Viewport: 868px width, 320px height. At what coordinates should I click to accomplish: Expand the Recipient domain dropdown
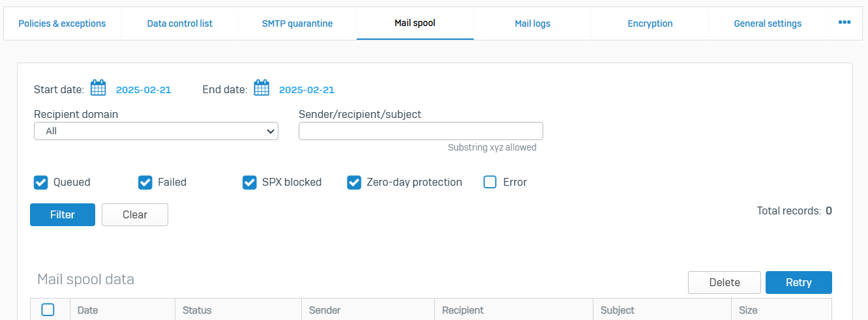[156, 131]
